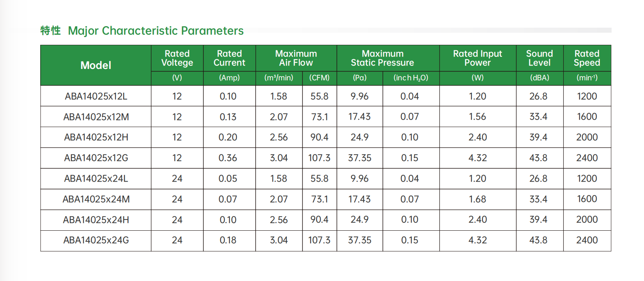Select the 0.36 rated current value
644x281 pixels.
click(228, 158)
